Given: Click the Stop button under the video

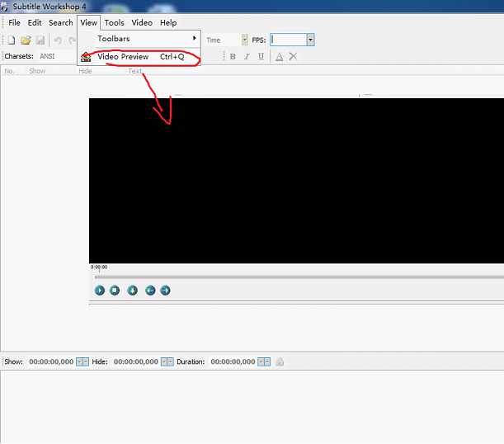Looking at the screenshot, I should (115, 290).
